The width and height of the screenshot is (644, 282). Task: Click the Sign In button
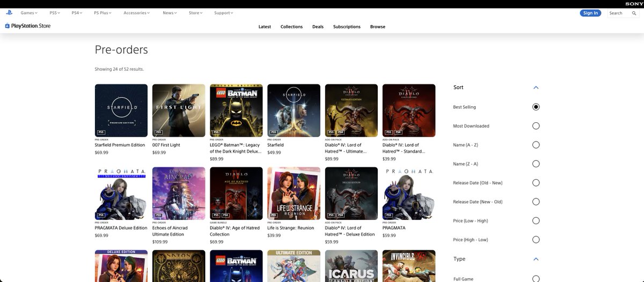tap(590, 13)
